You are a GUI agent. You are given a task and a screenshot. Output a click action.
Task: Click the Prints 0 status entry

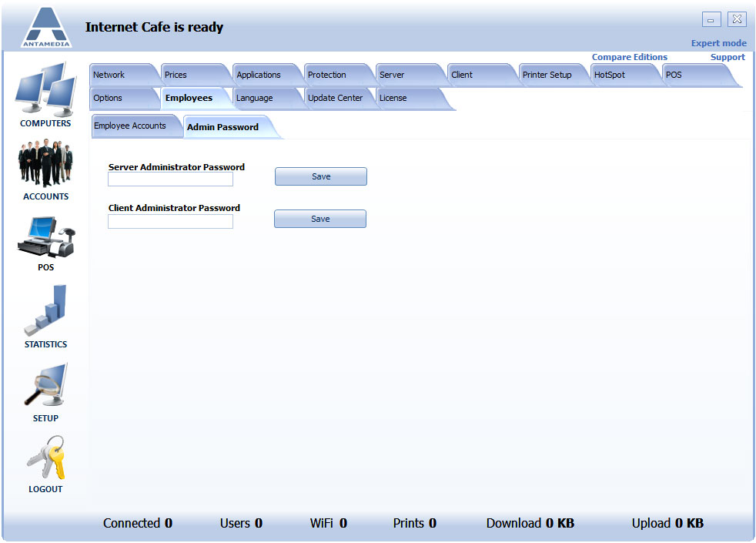pyautogui.click(x=414, y=523)
